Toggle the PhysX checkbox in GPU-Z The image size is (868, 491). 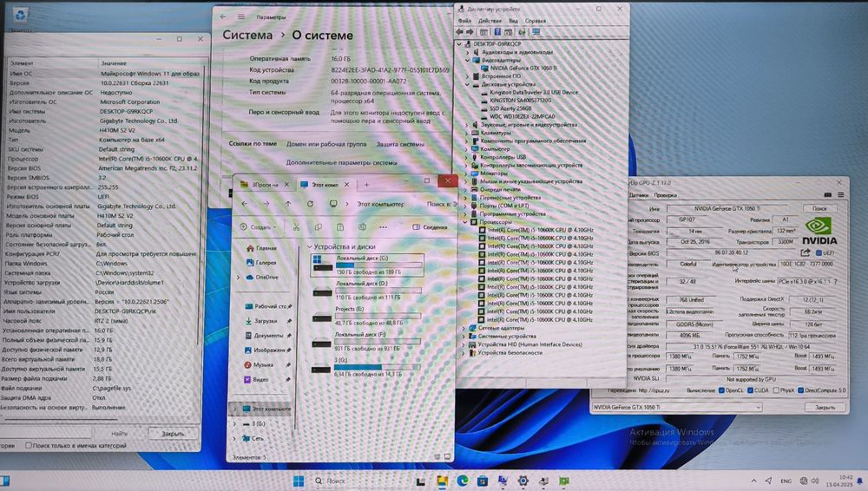(x=776, y=390)
